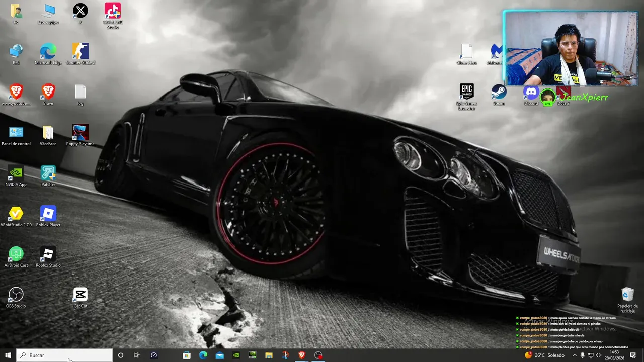644x362 pixels.
Task: Open network status tray icon
Action: click(x=591, y=355)
